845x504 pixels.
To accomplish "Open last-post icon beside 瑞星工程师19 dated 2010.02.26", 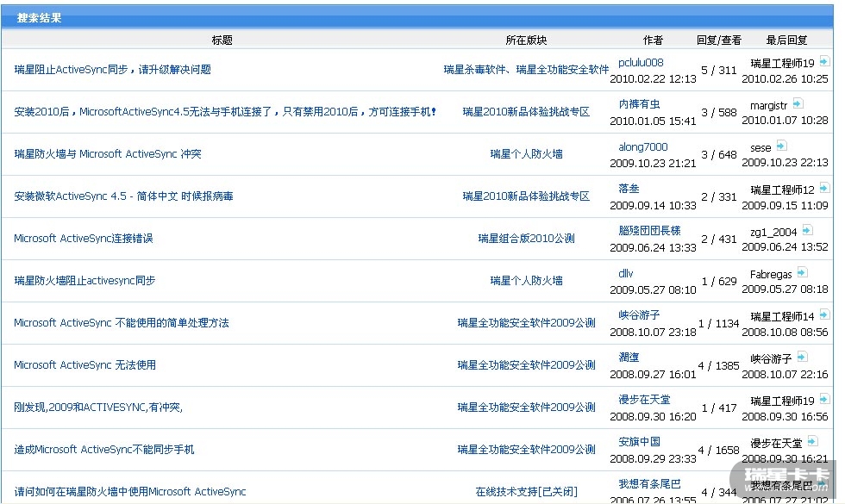I will (x=824, y=61).
